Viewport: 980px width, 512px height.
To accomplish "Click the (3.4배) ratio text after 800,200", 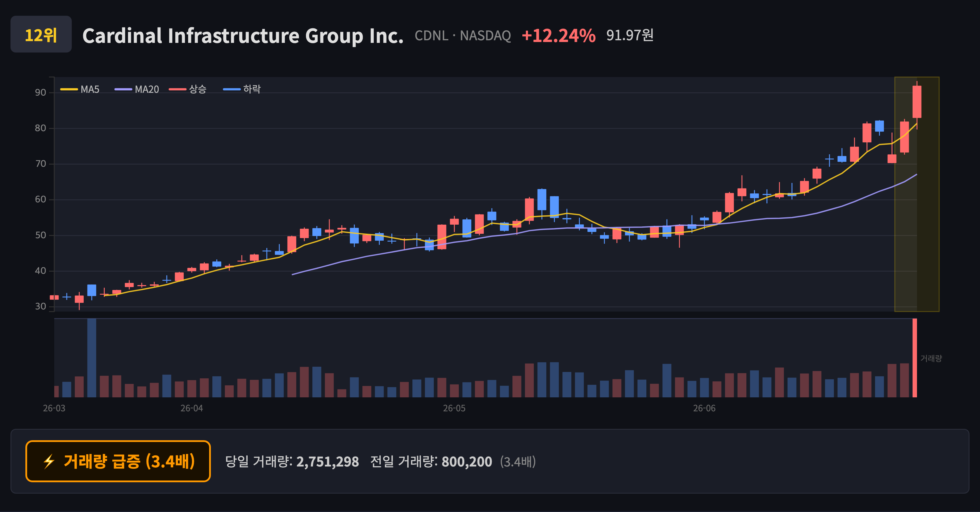I will click(518, 462).
